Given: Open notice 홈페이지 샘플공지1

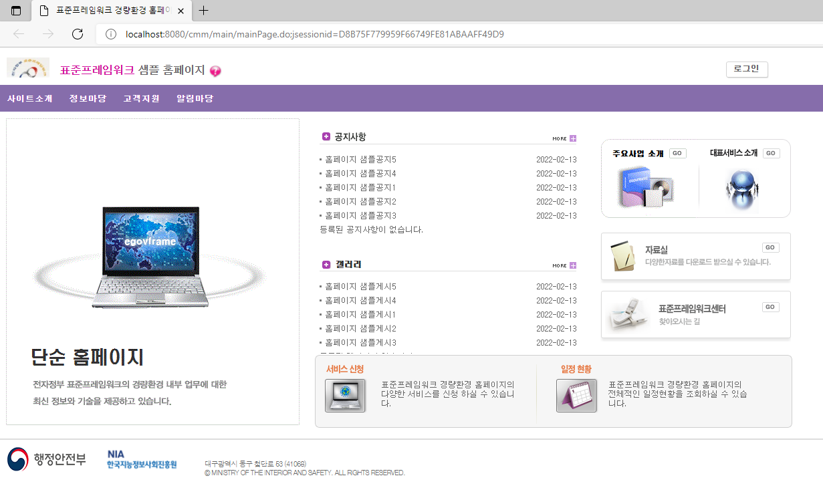Looking at the screenshot, I should point(360,188).
